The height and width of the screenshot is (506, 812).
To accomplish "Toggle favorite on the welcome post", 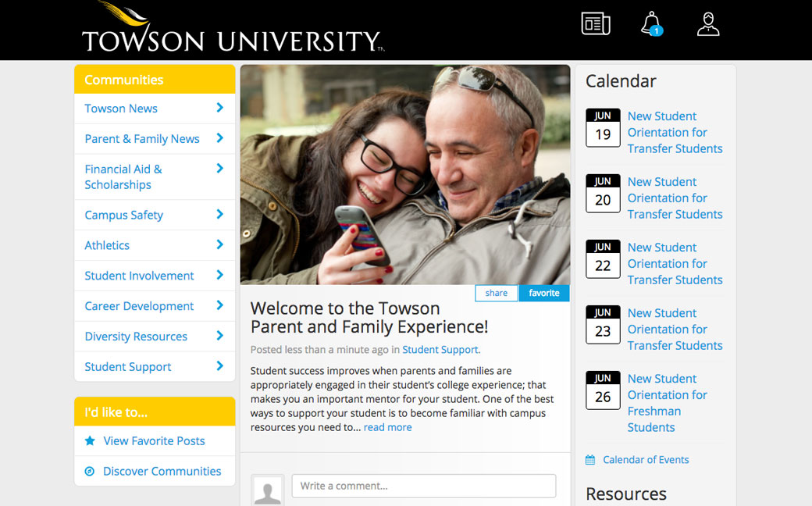I will 543,293.
